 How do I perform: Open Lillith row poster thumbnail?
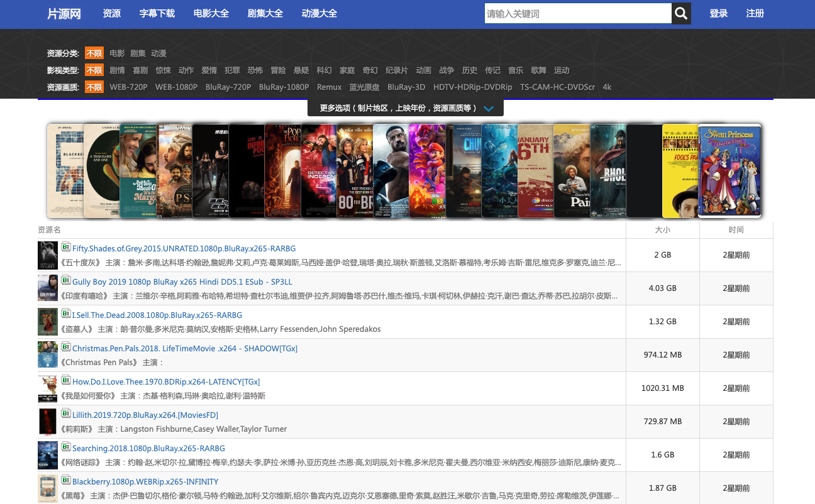pos(48,422)
